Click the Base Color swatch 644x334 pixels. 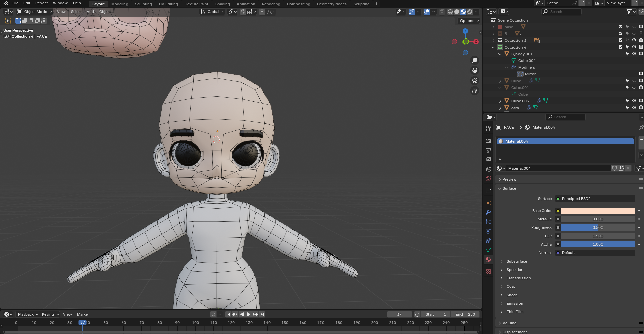pyautogui.click(x=598, y=211)
